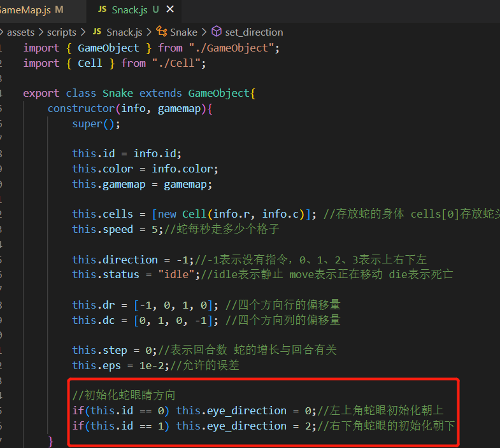Open the scripts breadcrumb folder
500x448 pixels.
click(62, 32)
